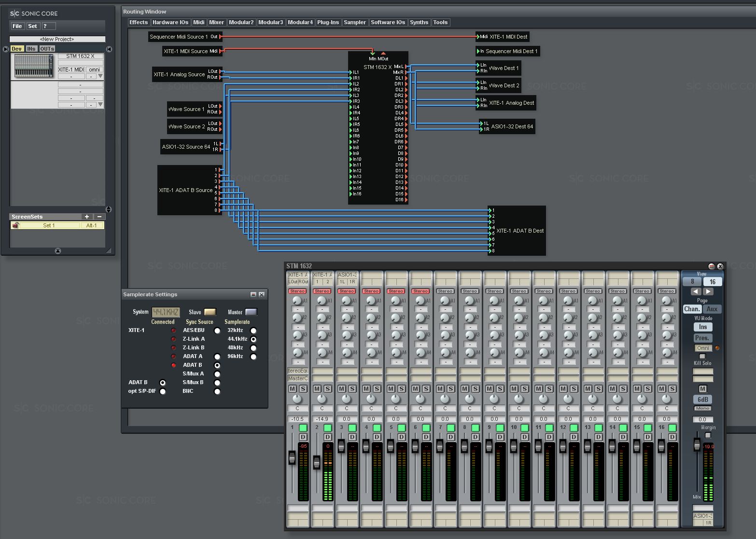The image size is (756, 539).
Task: Collapse the ScreenSets panel bottom arrow
Action: [58, 251]
